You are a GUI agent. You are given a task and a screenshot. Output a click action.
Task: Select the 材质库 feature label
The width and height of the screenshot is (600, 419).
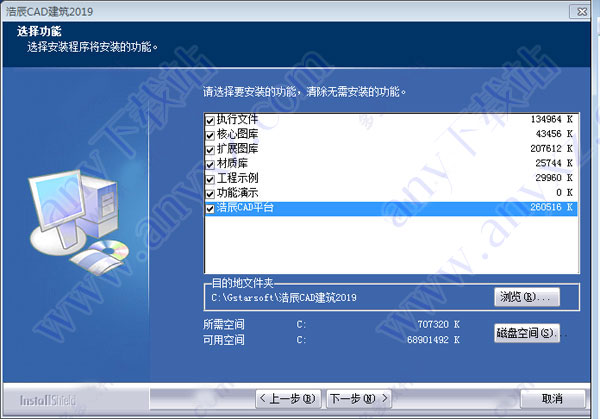(232, 163)
